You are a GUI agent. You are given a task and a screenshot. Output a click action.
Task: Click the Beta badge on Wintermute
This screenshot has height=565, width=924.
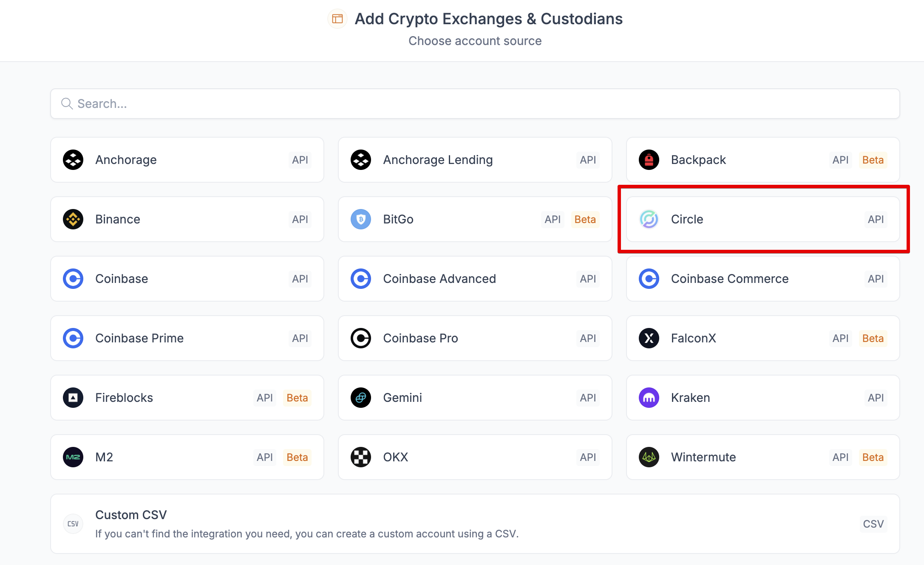click(x=873, y=457)
